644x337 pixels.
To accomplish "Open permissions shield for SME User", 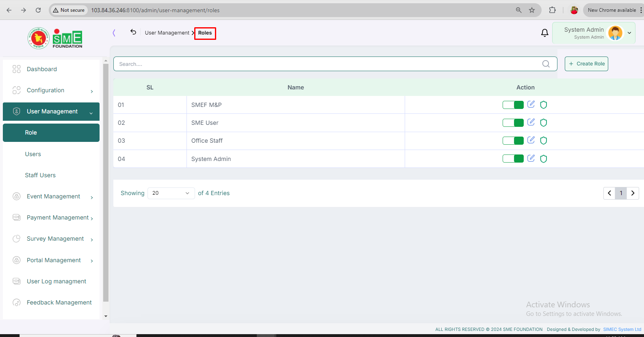I will coord(544,123).
